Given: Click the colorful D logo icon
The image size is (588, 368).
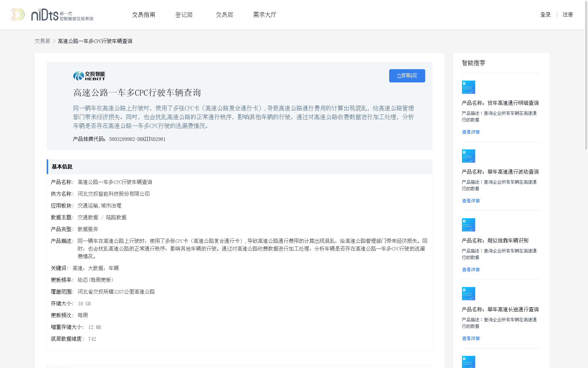Looking at the screenshot, I should pos(18,14).
